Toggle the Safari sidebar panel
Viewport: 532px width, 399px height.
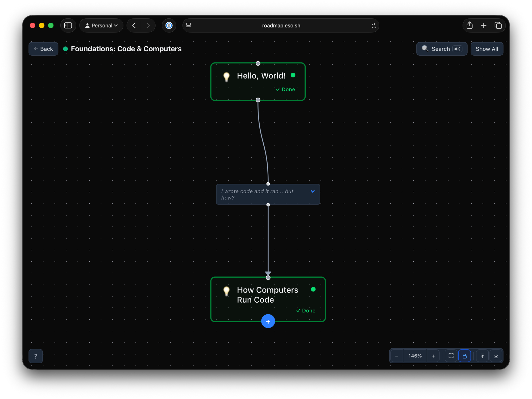coord(68,26)
